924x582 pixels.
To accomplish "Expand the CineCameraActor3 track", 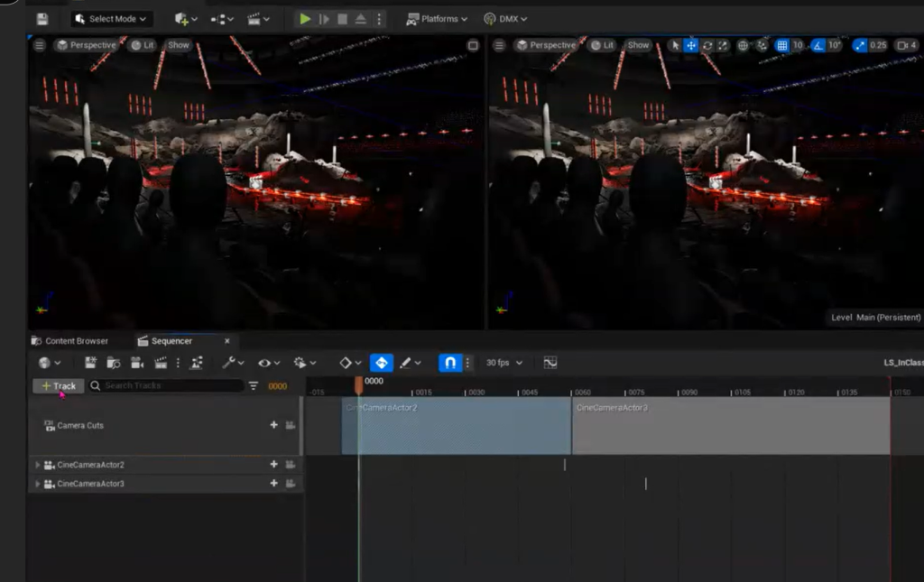I will tap(38, 484).
